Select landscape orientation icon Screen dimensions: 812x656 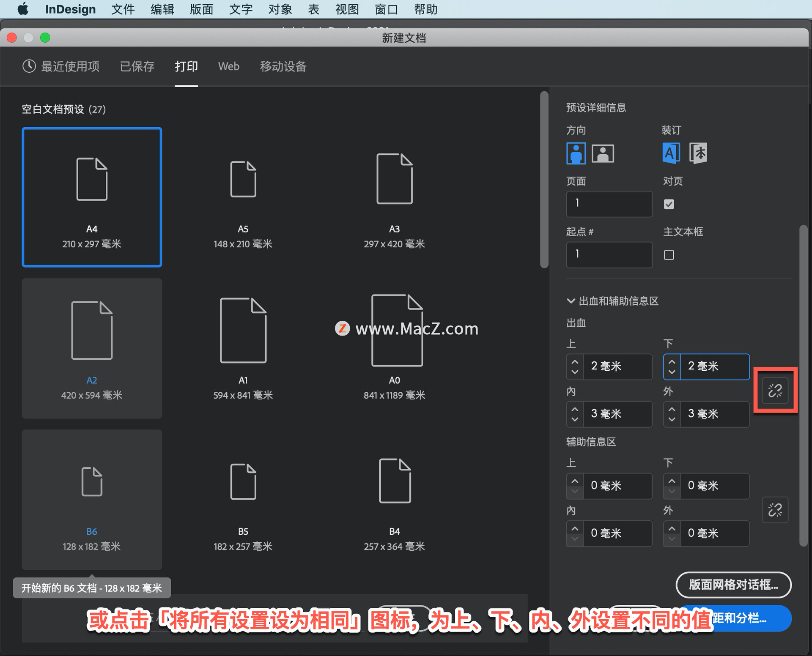(603, 153)
